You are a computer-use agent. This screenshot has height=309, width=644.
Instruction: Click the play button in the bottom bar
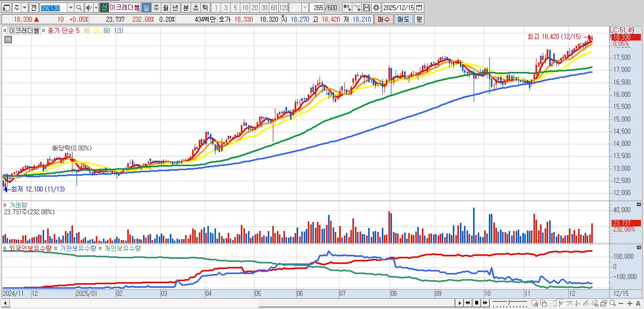(460, 303)
